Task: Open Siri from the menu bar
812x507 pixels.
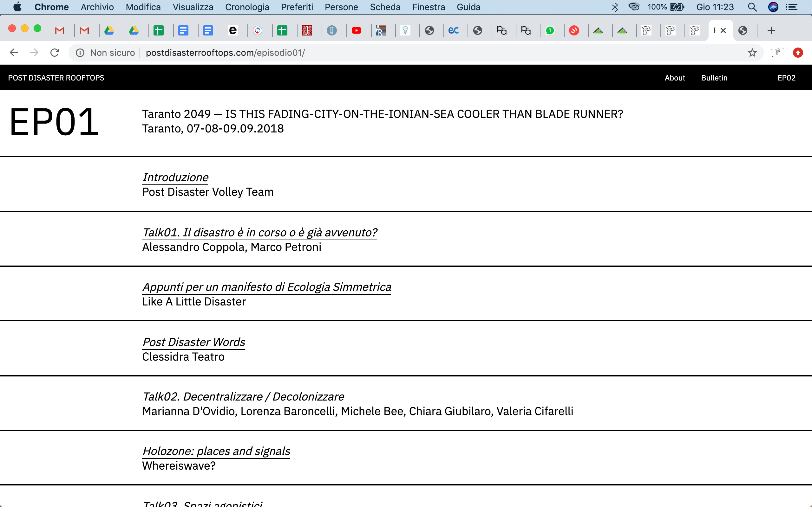Action: (773, 7)
